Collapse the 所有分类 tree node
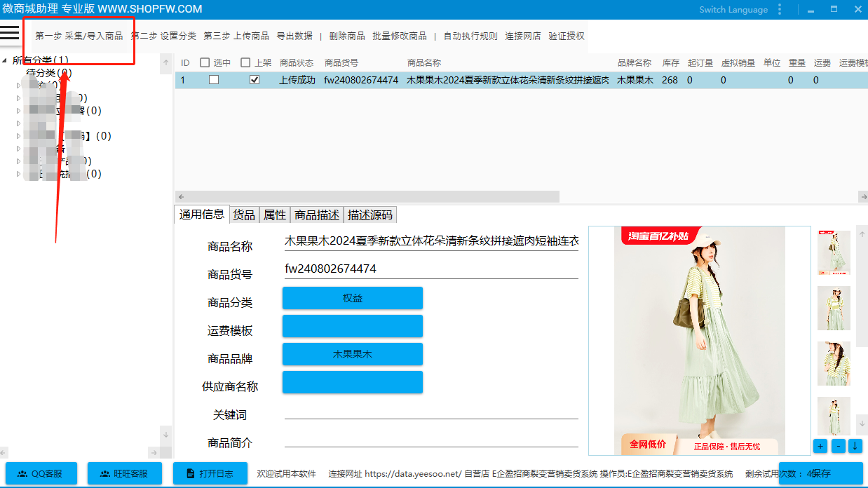The width and height of the screenshot is (868, 488). click(x=6, y=60)
